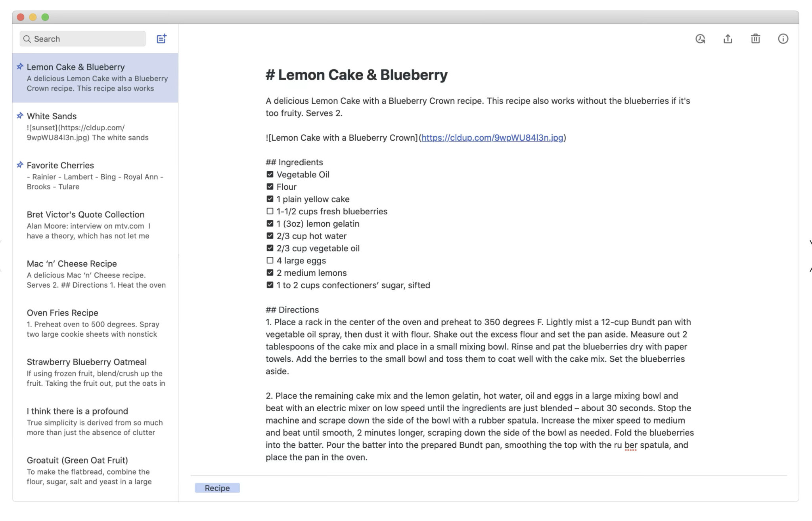Select the Mac 'n' Cheese Recipe note
Image resolution: width=812 pixels, height=521 pixels.
click(x=71, y=263)
